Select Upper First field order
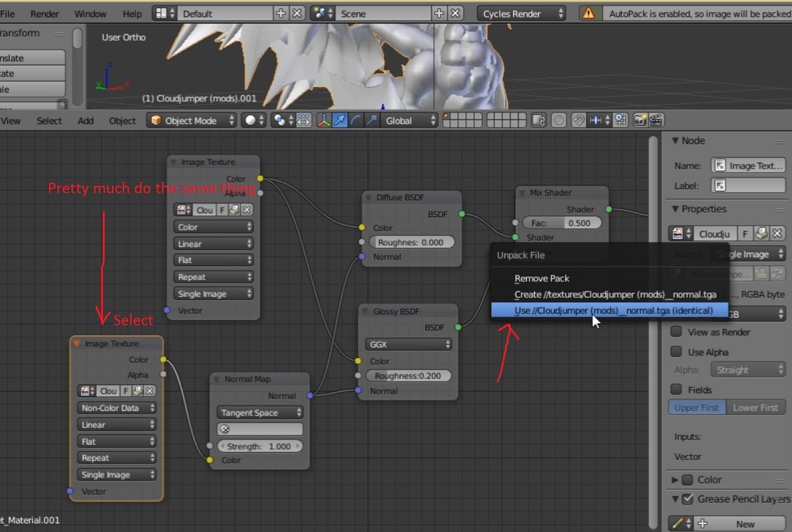792x532 pixels. (x=697, y=408)
